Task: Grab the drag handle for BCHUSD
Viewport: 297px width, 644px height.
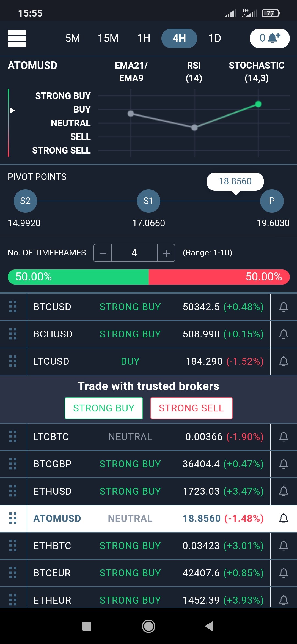Action: [13, 334]
